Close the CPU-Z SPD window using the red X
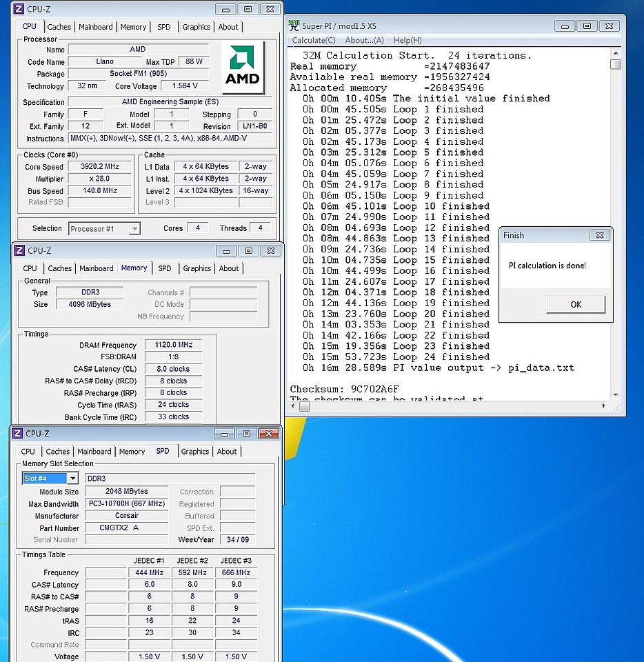 tap(268, 433)
